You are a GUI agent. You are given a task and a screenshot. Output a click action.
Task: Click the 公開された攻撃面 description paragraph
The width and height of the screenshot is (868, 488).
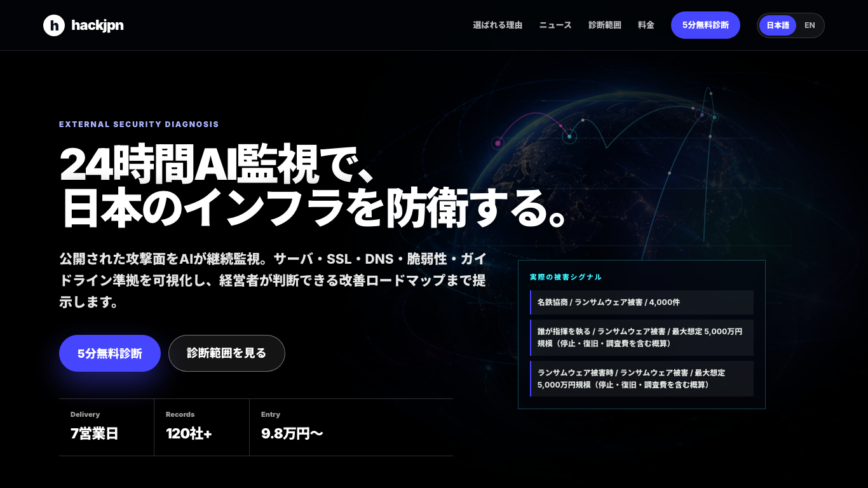click(273, 280)
